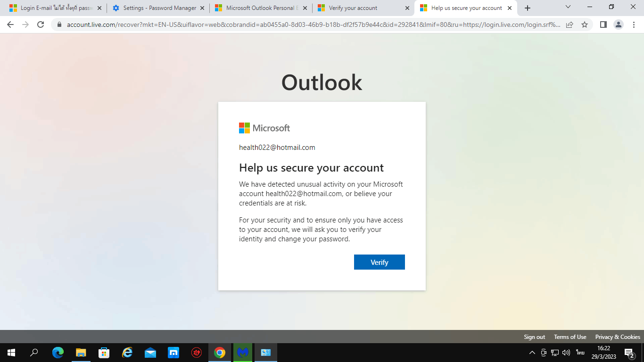Close the Microsoft Outlook Personal tab
Screen dimensions: 644x362
coord(305,8)
